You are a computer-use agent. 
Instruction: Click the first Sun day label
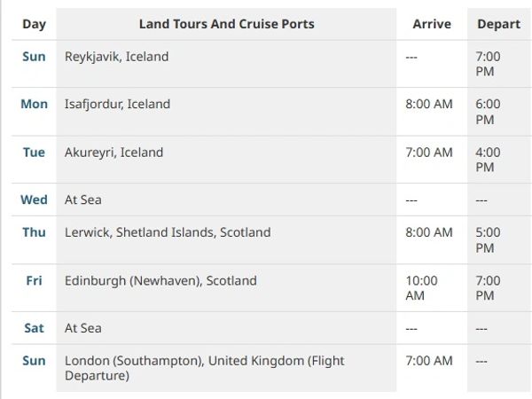pyautogui.click(x=34, y=57)
